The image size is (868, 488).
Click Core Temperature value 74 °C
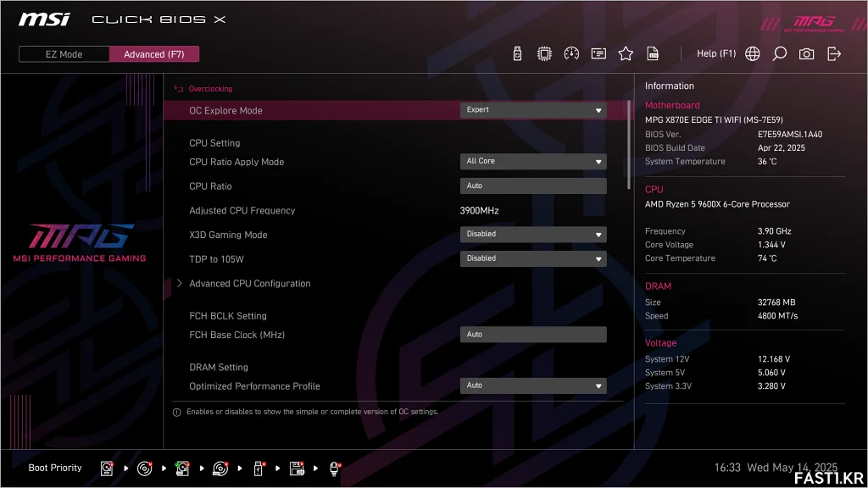click(766, 258)
